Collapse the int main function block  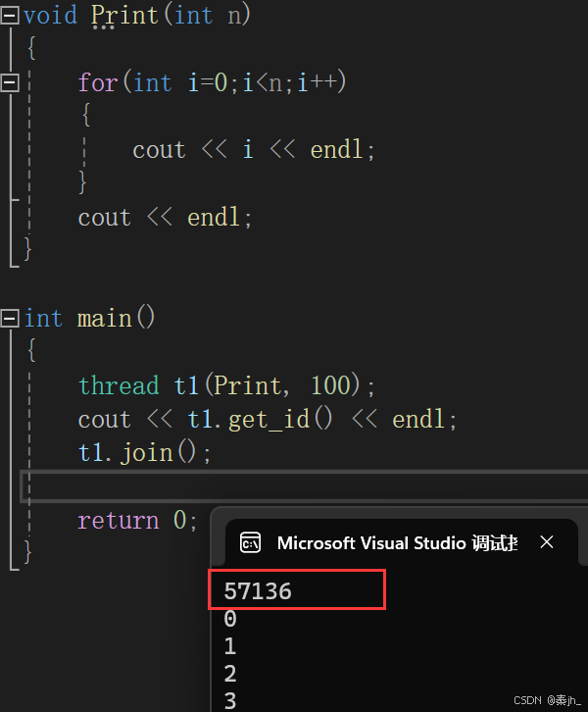click(x=10, y=318)
